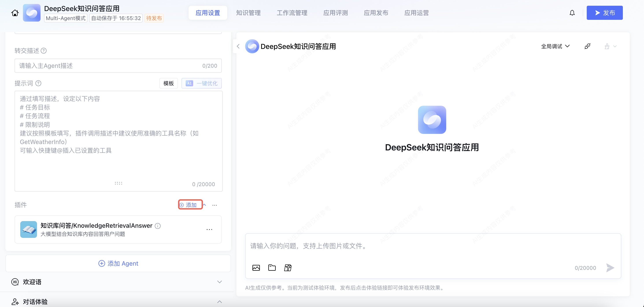This screenshot has height=307, width=644.
Task: Expand the 欢迎语 section
Action: (x=219, y=282)
